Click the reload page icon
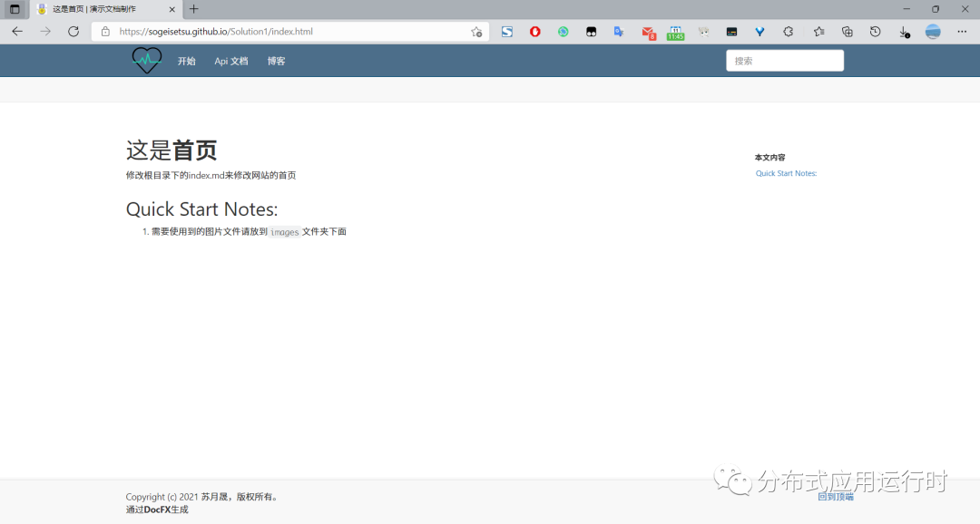Viewport: 980px width, 524px height. tap(73, 31)
